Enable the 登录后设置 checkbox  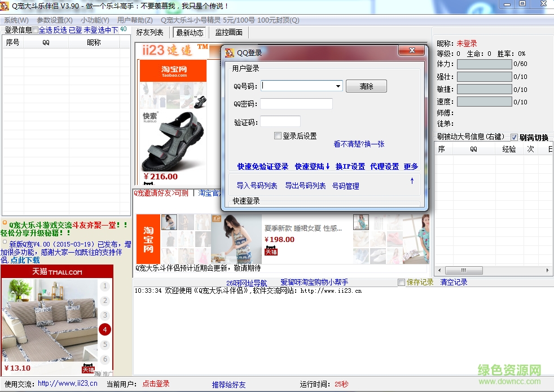278,135
